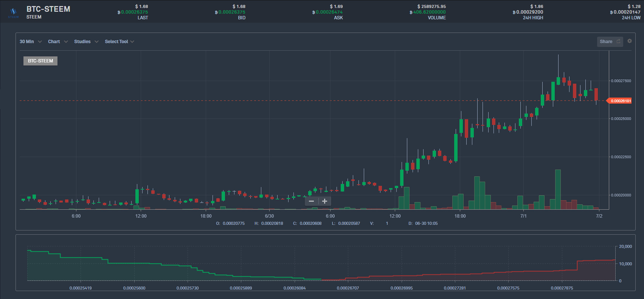Click the $ 1.86 high price in USD
This screenshot has height=299, width=644.
pos(537,6)
